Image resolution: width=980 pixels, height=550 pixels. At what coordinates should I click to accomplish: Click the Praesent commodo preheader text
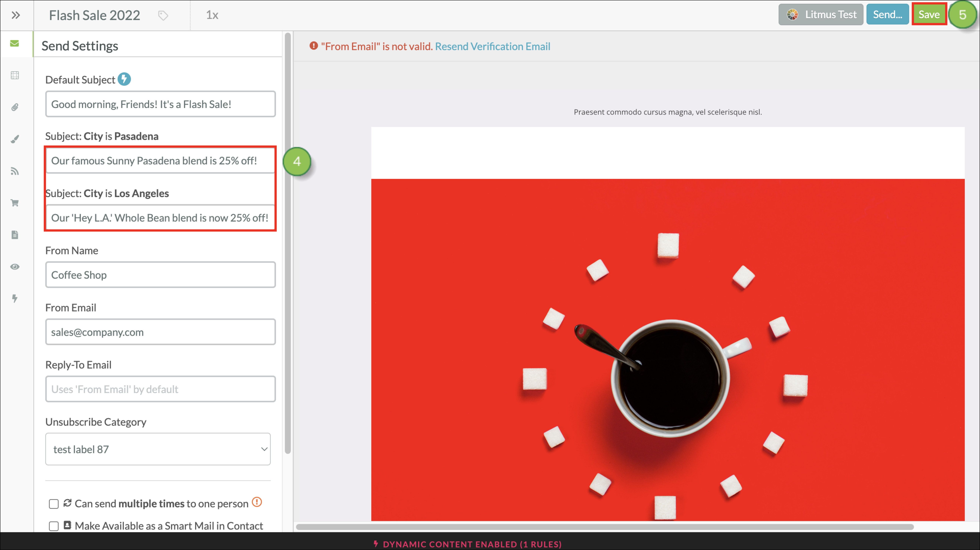click(x=668, y=112)
